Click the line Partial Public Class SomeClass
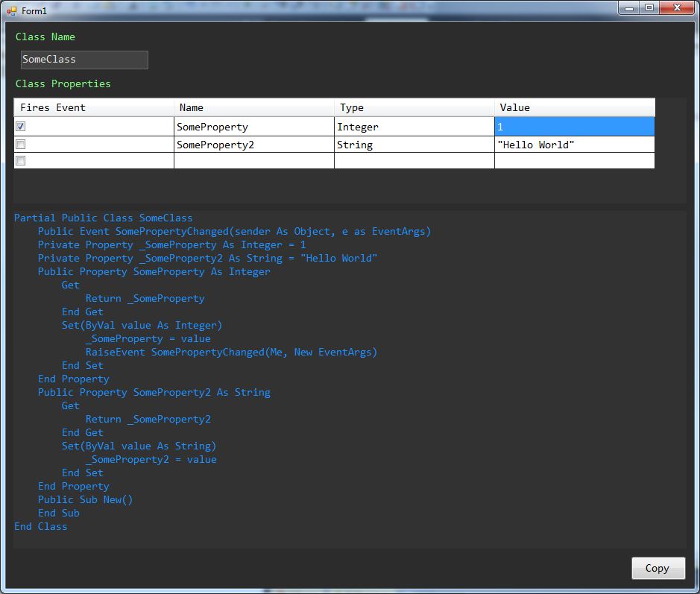Viewport: 700px width, 594px height. click(103, 218)
